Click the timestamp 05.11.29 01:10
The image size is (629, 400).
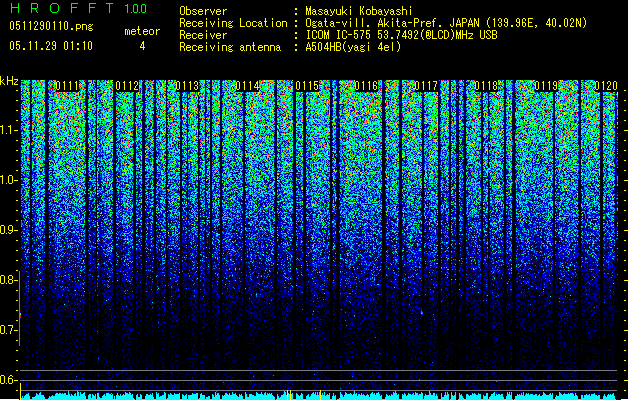51,46
